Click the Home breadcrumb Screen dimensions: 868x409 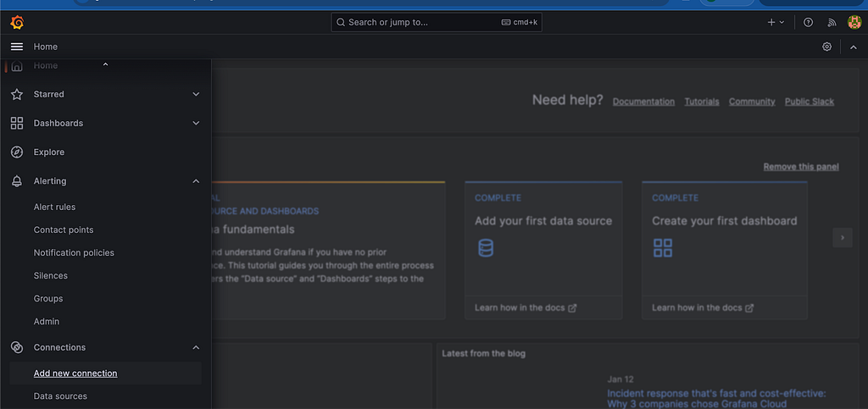coord(46,47)
